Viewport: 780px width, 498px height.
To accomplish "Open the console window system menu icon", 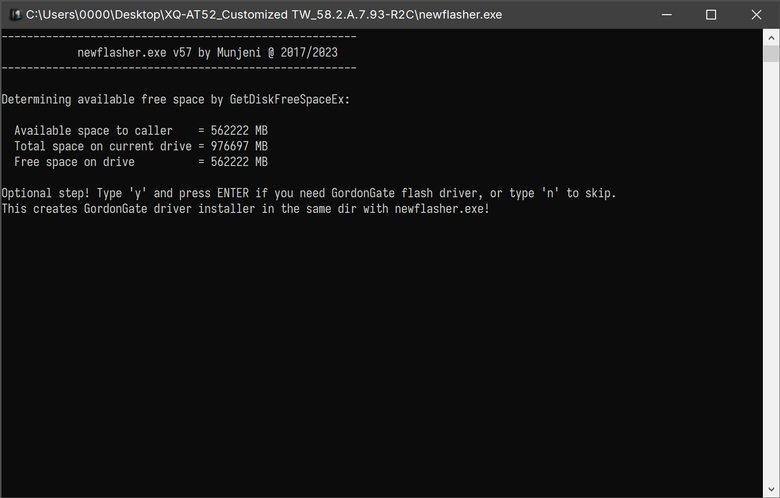I will pos(15,14).
